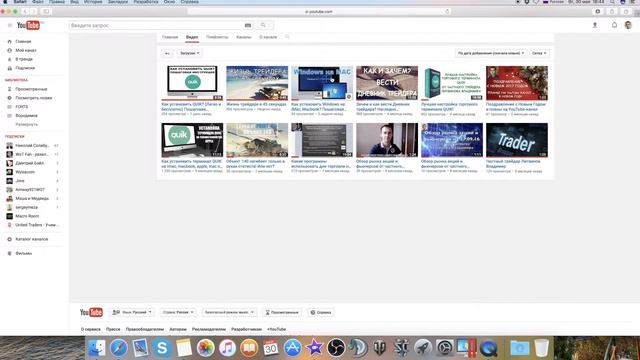Click the footer Справка button
Screen dimensions: 640x360
coord(321,312)
